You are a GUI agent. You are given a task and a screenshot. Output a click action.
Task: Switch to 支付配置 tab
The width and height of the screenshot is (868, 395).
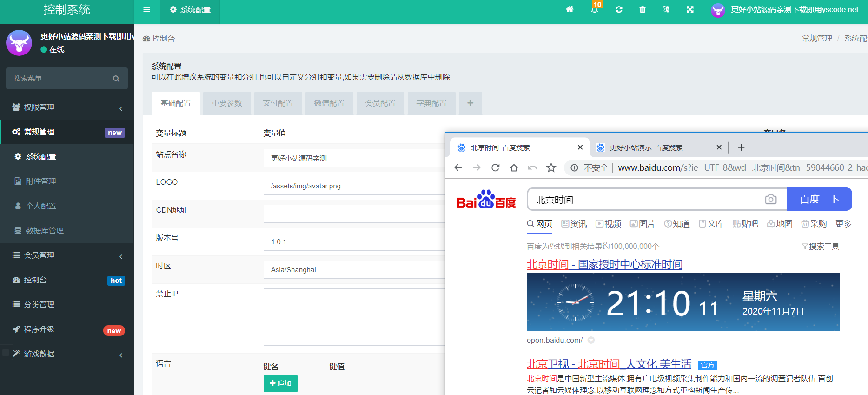(x=278, y=103)
